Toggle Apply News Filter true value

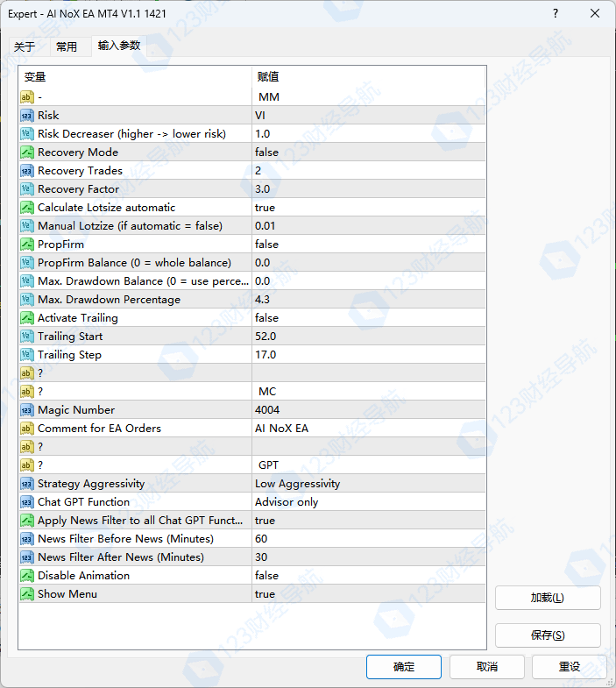(x=369, y=521)
